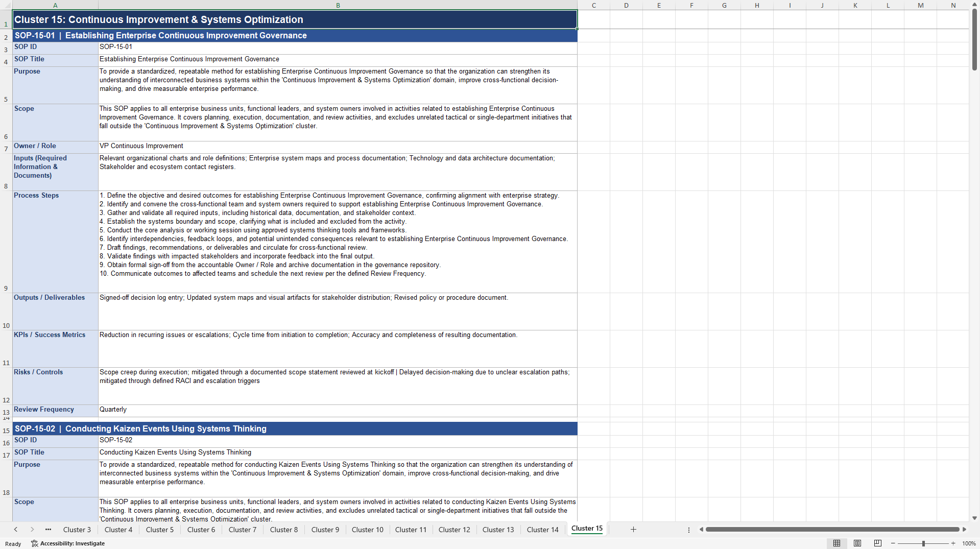Select column N header
The width and height of the screenshot is (980, 549).
click(953, 5)
